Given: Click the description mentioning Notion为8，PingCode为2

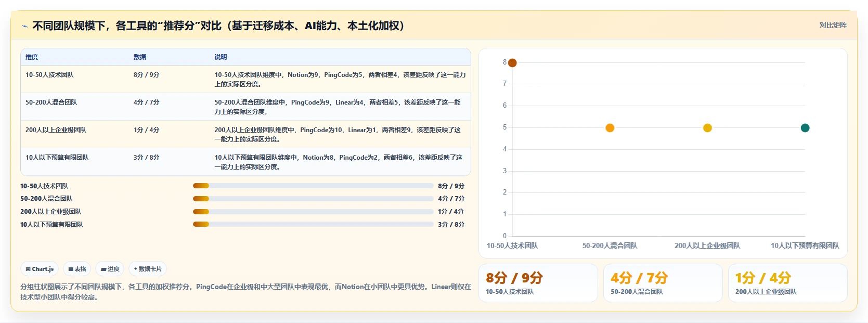Looking at the screenshot, I should 339,162.
